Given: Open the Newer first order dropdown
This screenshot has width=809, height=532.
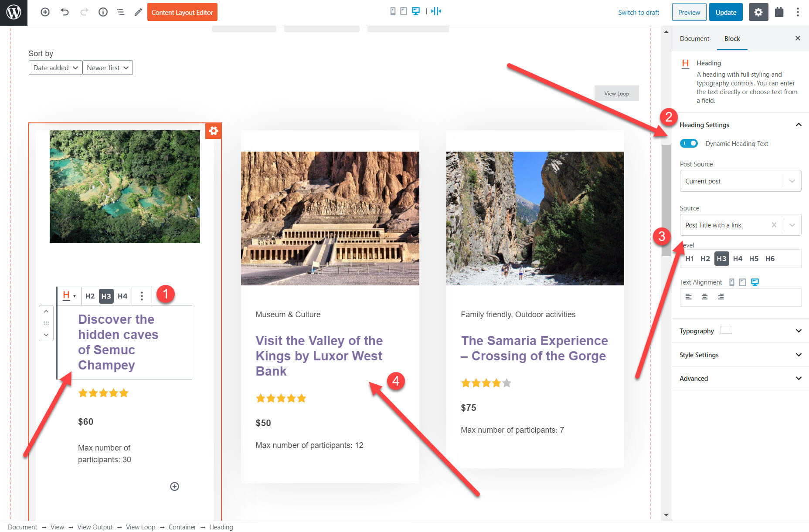Looking at the screenshot, I should tap(107, 68).
